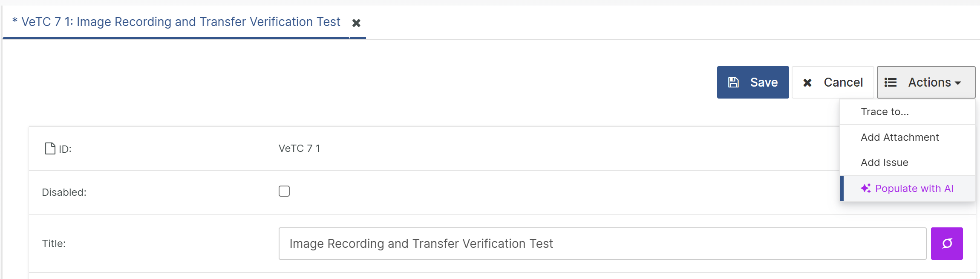Cancel editing the test case
The image size is (980, 279).
coord(833,82)
